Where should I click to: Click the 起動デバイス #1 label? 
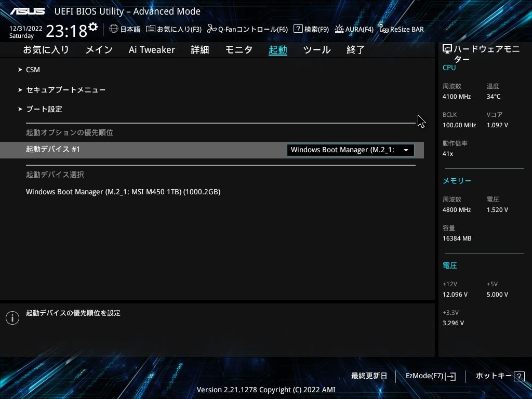53,149
